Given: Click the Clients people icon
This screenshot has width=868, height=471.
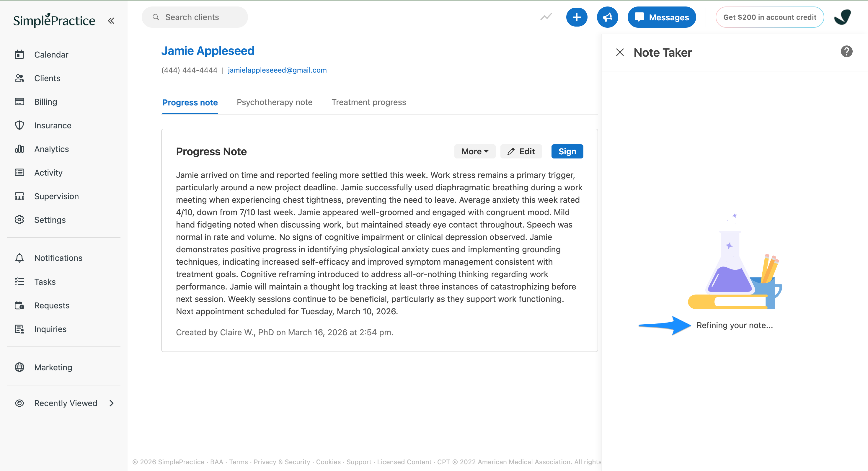Looking at the screenshot, I should click(x=19, y=78).
